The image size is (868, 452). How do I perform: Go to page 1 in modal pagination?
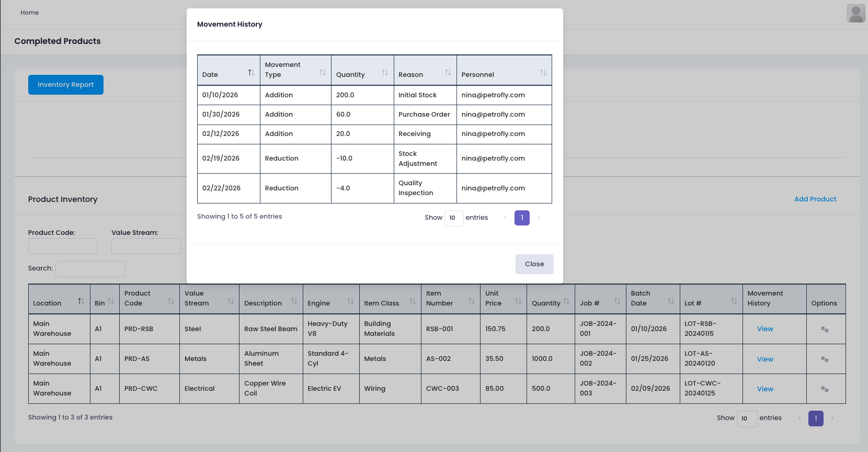(x=521, y=218)
